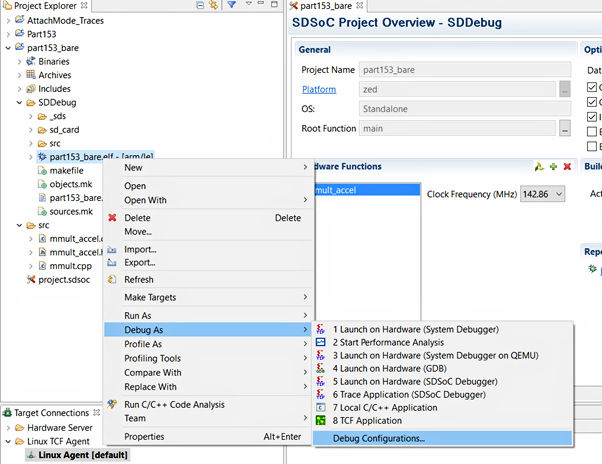Click browse button next to zed platform
The width and height of the screenshot is (602, 464).
pos(564,89)
